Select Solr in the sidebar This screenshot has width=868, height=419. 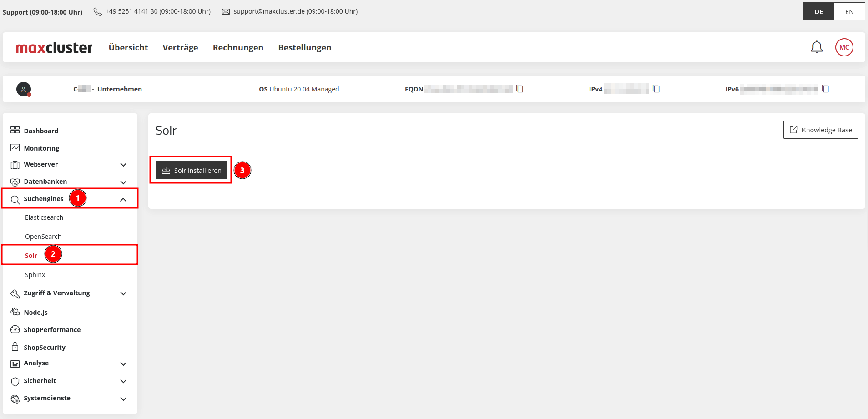31,256
